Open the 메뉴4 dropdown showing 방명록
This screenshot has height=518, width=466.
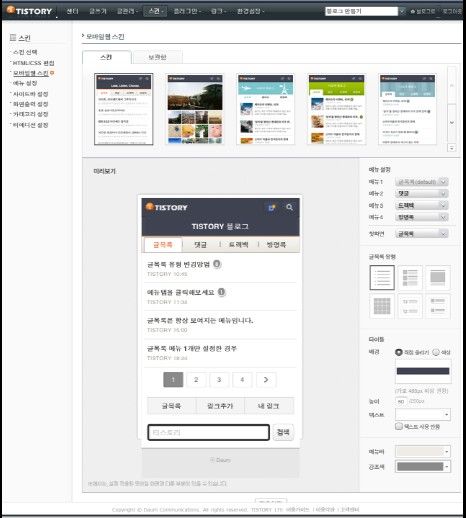pyautogui.click(x=421, y=217)
